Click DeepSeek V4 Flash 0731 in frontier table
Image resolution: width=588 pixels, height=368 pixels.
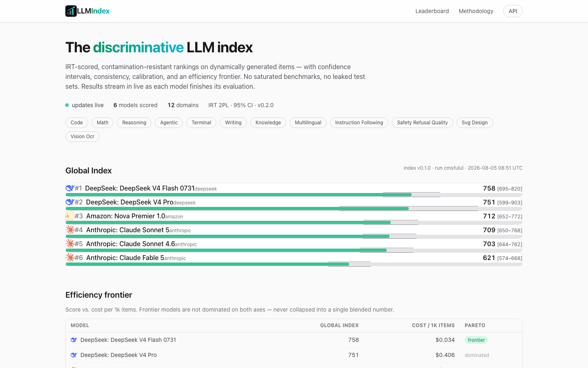(x=128, y=340)
